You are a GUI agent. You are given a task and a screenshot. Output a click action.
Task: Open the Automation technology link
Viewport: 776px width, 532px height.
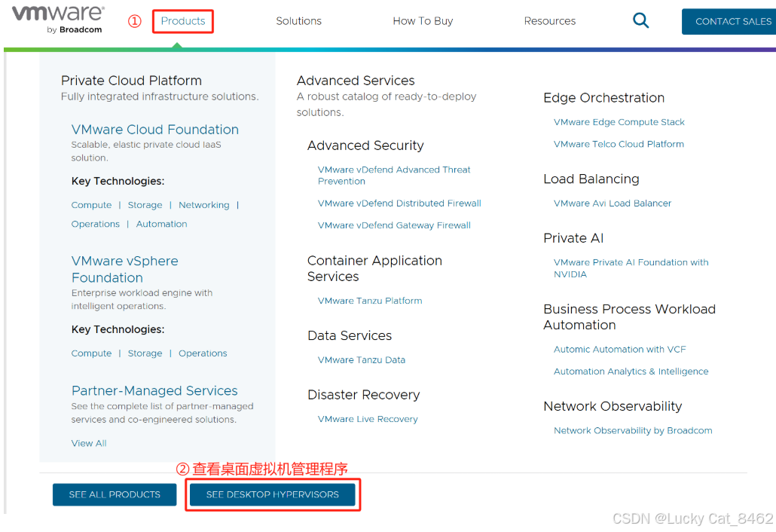[162, 224]
